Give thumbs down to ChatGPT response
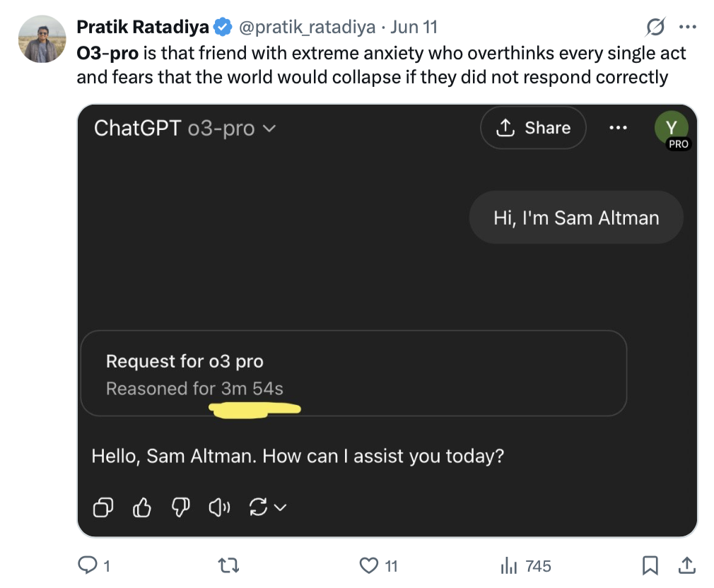Image resolution: width=714 pixels, height=588 pixels. click(x=182, y=507)
